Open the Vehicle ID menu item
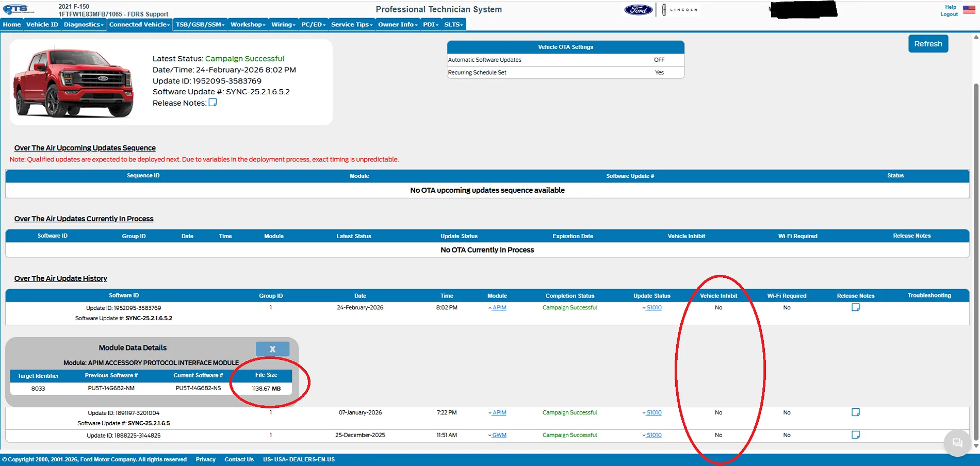The image size is (980, 466). tap(42, 24)
